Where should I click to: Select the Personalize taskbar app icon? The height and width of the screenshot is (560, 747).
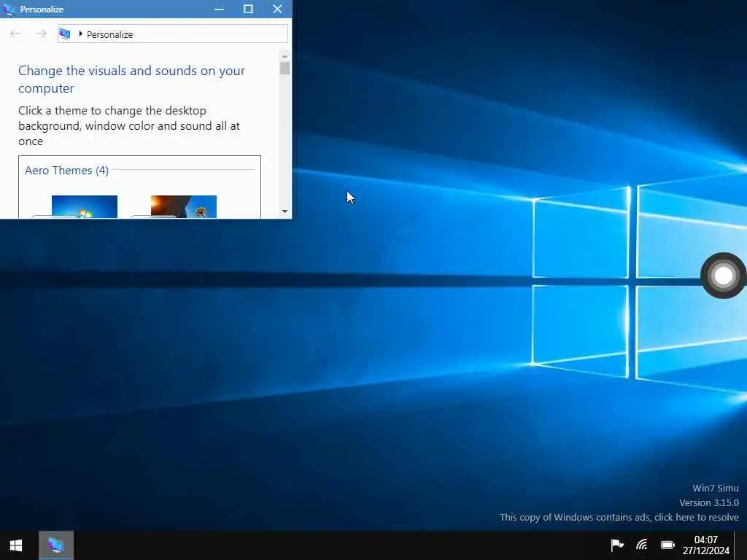pyautogui.click(x=55, y=545)
